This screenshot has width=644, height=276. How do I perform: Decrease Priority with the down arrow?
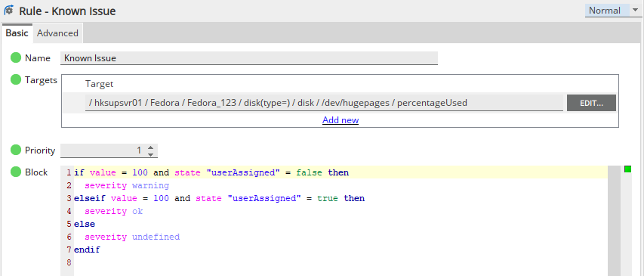pos(151,154)
